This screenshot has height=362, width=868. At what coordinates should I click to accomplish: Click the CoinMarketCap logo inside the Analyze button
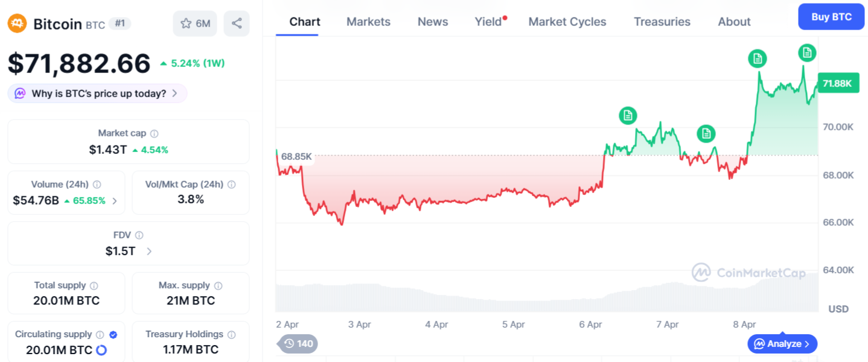coord(761,344)
